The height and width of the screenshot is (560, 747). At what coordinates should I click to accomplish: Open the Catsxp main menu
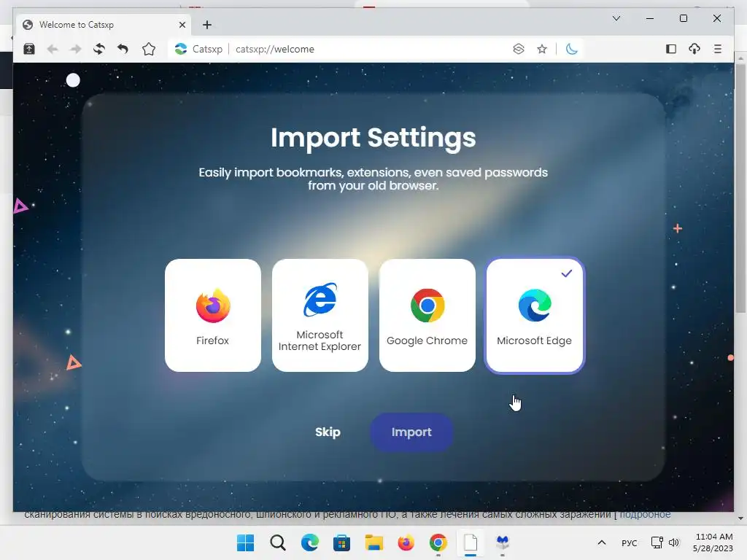click(x=718, y=49)
